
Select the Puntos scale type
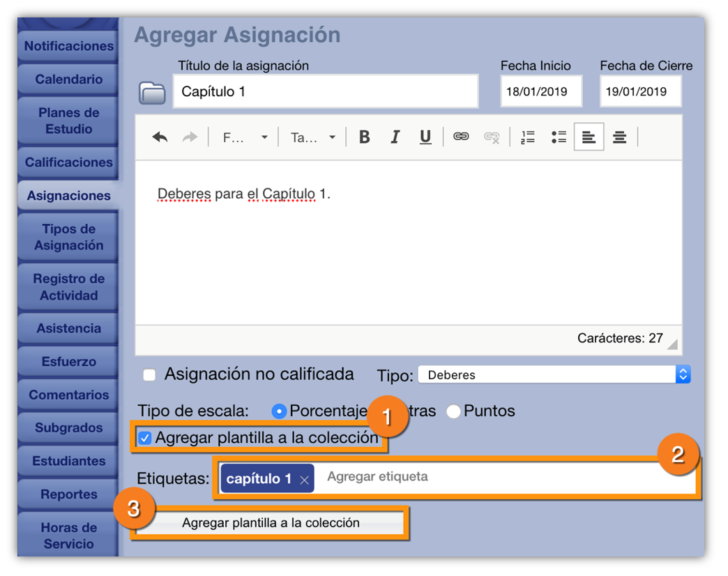pyautogui.click(x=454, y=411)
